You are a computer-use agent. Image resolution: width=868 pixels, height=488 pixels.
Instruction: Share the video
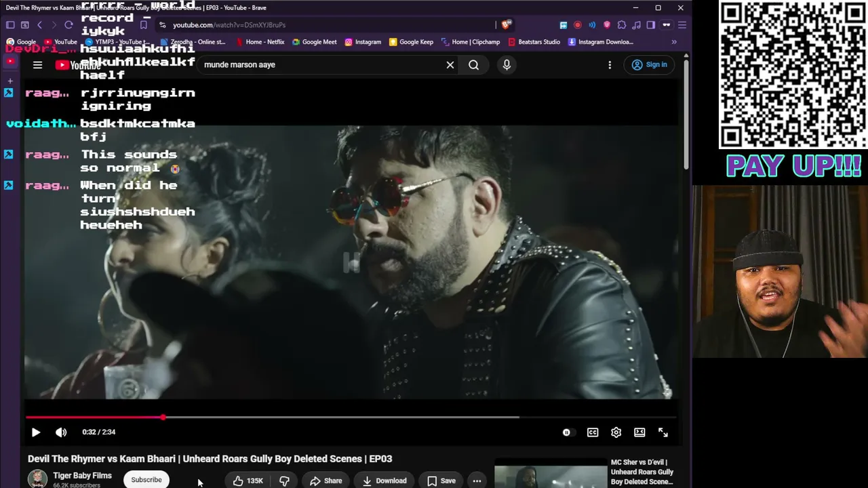click(326, 481)
